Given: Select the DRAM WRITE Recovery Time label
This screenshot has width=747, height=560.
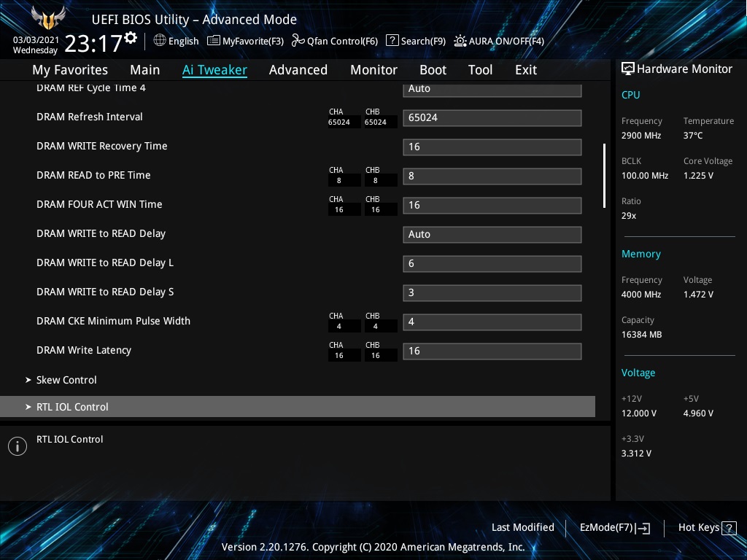Looking at the screenshot, I should (x=102, y=146).
